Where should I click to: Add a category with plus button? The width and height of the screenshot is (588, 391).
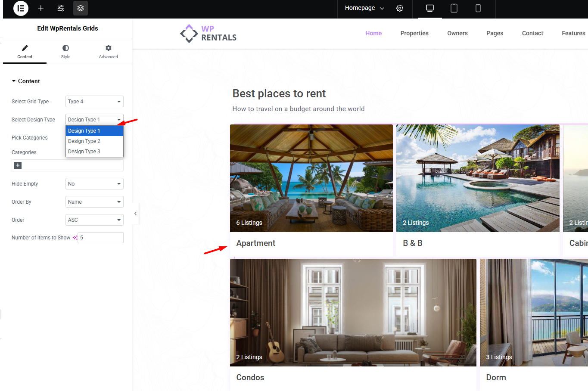point(18,165)
